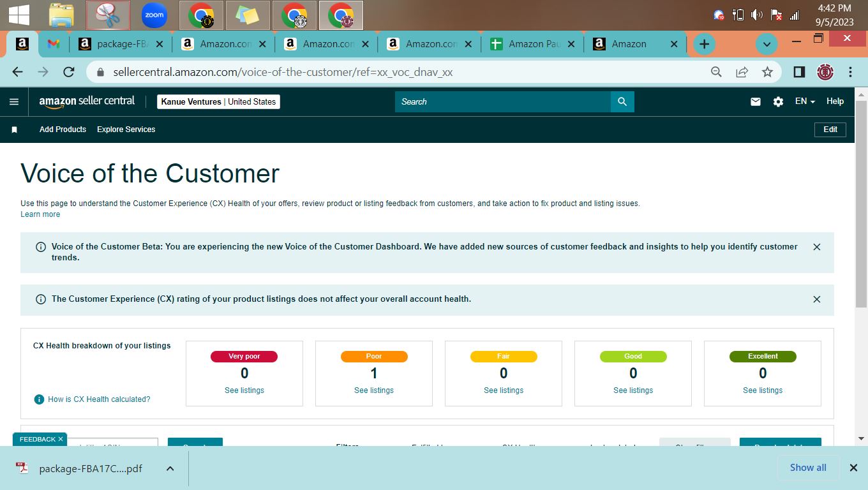Share this page from the address bar
868x490 pixels.
[742, 72]
